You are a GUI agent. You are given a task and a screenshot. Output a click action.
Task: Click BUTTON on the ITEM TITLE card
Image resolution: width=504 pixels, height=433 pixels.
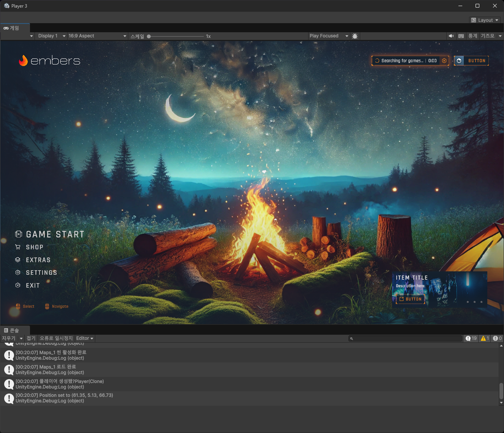click(x=410, y=299)
